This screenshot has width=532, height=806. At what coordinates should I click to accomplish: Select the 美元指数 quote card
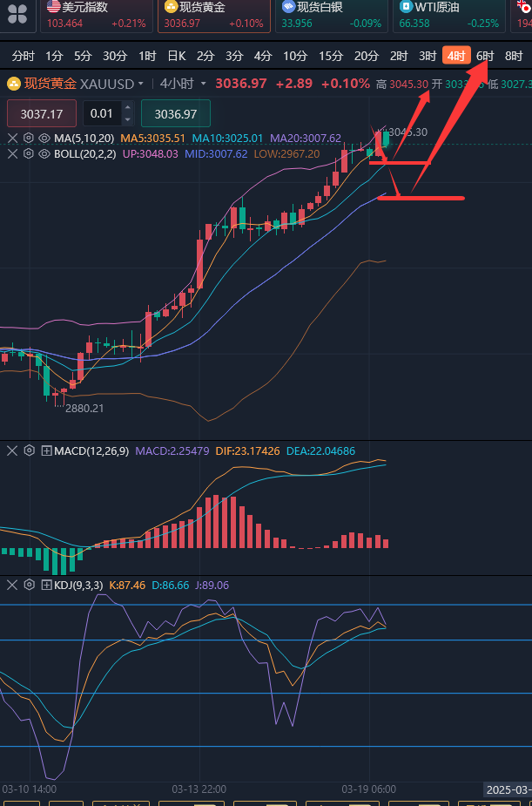point(97,16)
